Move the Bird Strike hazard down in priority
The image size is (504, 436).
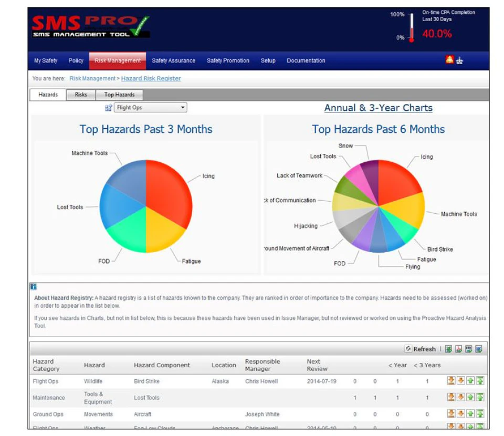click(460, 380)
